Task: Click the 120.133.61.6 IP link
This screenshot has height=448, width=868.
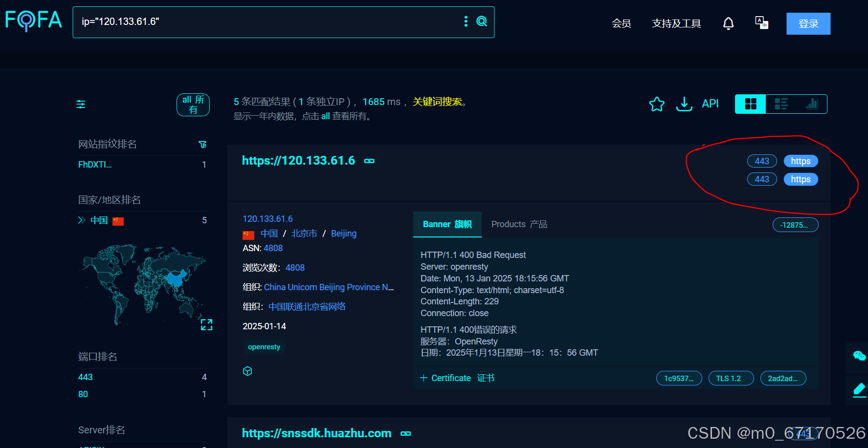Action: tap(267, 219)
